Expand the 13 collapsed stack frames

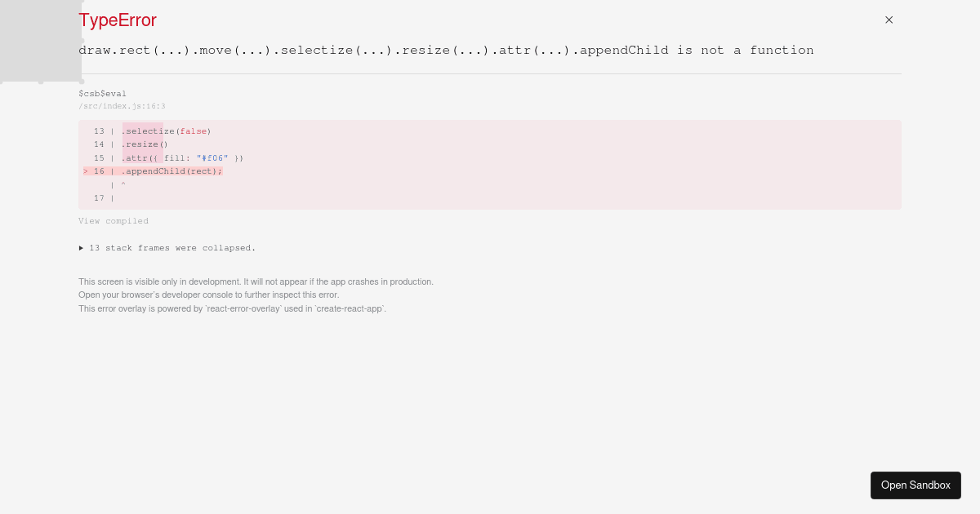tap(172, 248)
